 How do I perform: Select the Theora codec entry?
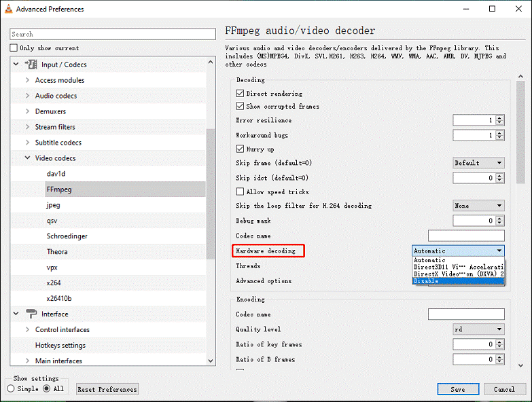pyautogui.click(x=57, y=251)
